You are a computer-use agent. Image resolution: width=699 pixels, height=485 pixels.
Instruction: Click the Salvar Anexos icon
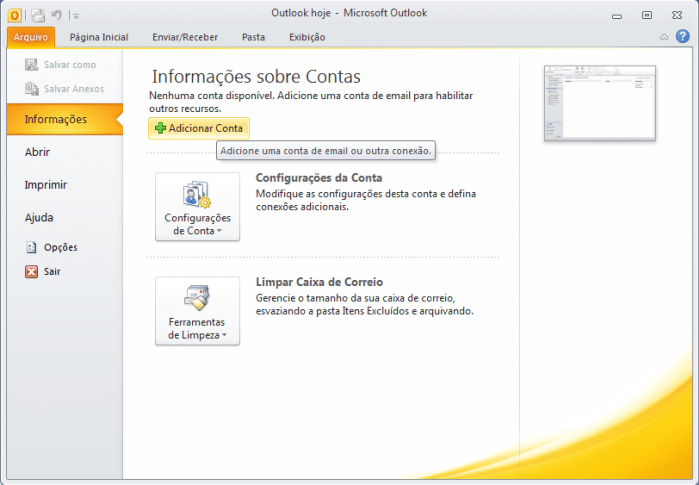[x=32, y=89]
